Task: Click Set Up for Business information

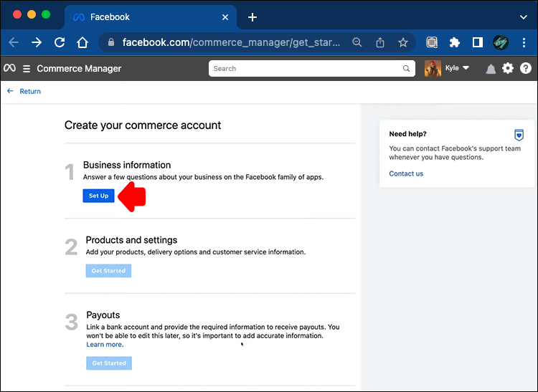Action: (98, 196)
